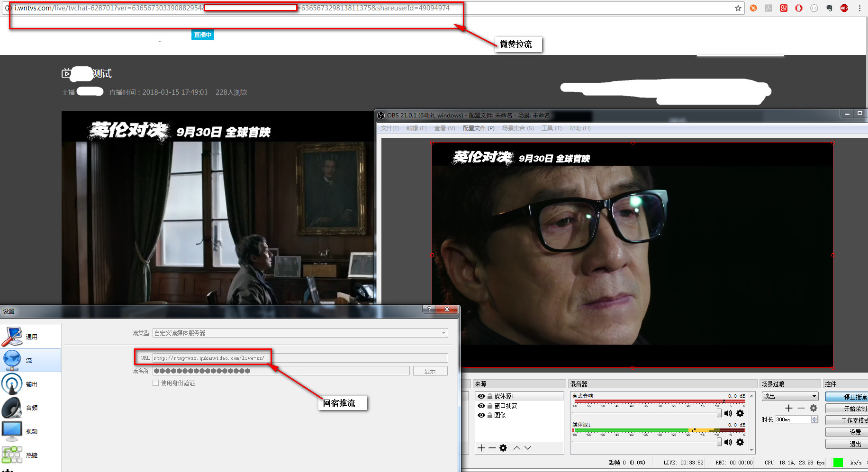The height and width of the screenshot is (472, 868).
Task: Click the 开始录制 start recording button
Action: click(x=847, y=409)
